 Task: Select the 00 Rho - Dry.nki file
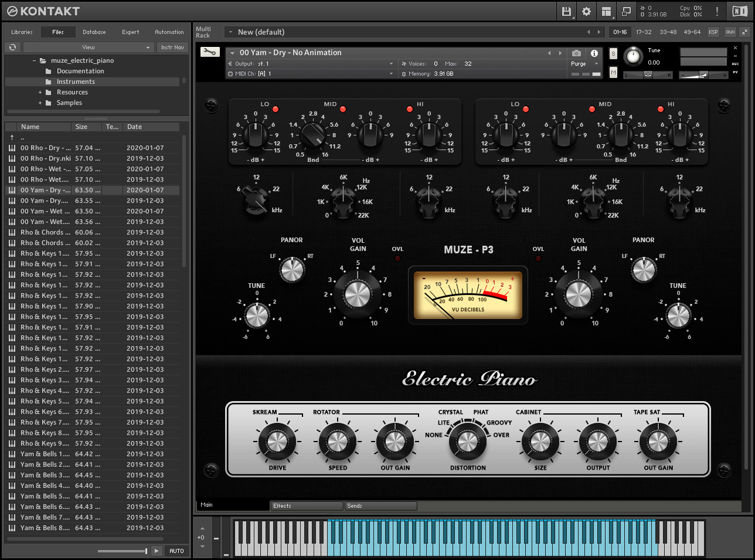pos(46,158)
